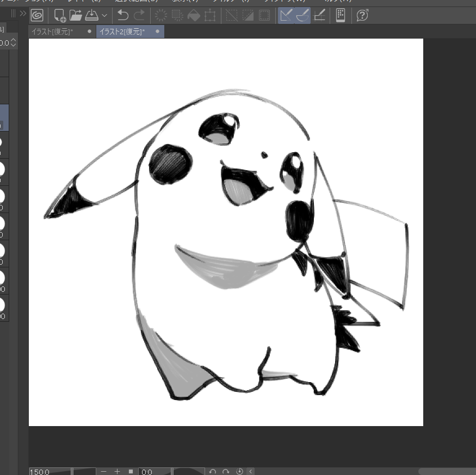The height and width of the screenshot is (475, 476).
Task: Open the Save options dropdown arrow
Action: (x=104, y=15)
